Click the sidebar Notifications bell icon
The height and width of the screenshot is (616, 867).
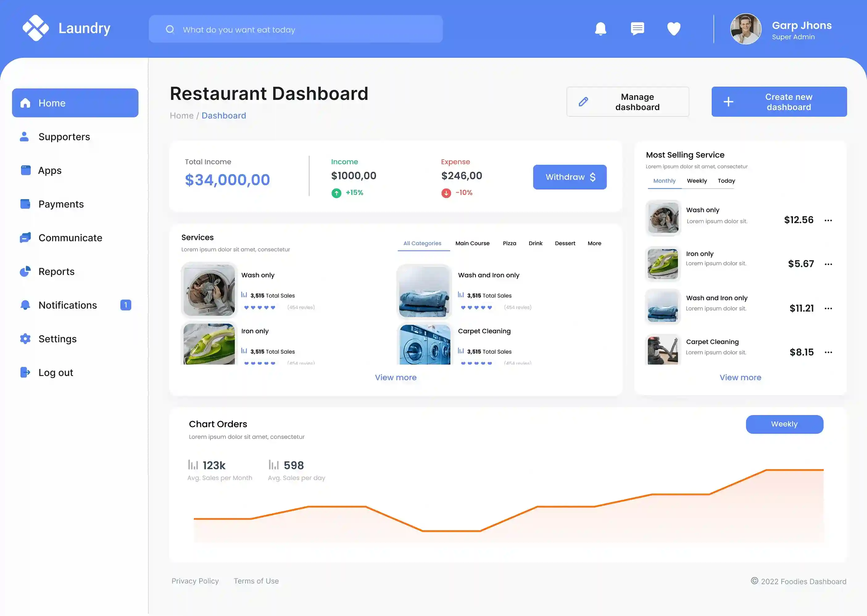pyautogui.click(x=25, y=305)
